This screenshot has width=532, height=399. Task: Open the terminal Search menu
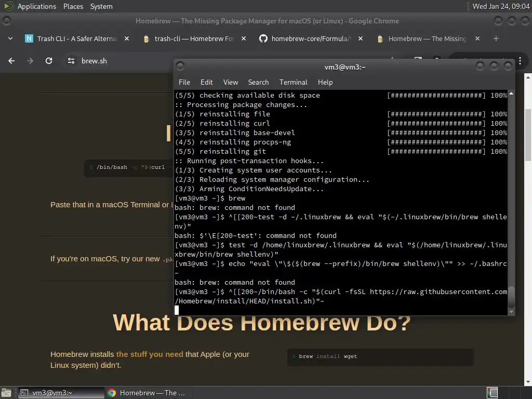click(x=258, y=82)
